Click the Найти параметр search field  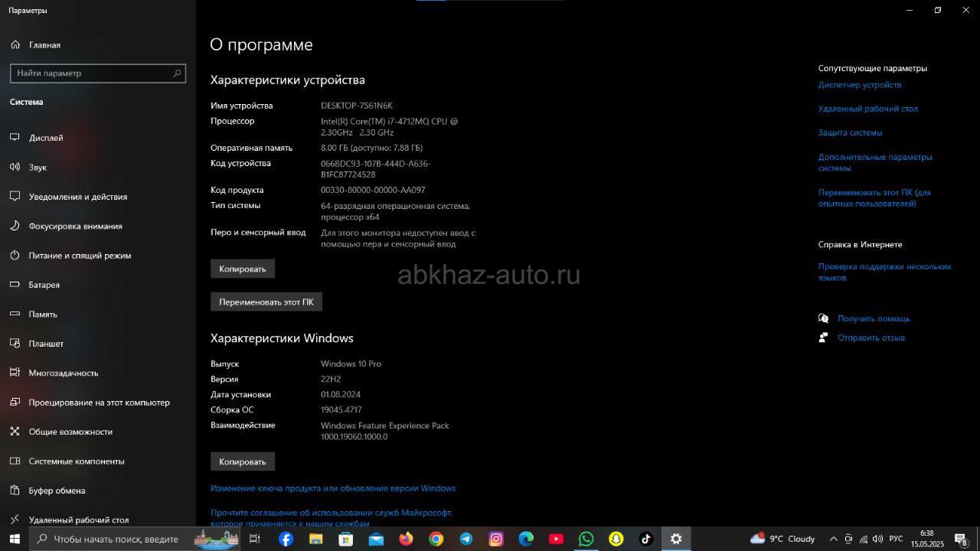click(x=98, y=73)
